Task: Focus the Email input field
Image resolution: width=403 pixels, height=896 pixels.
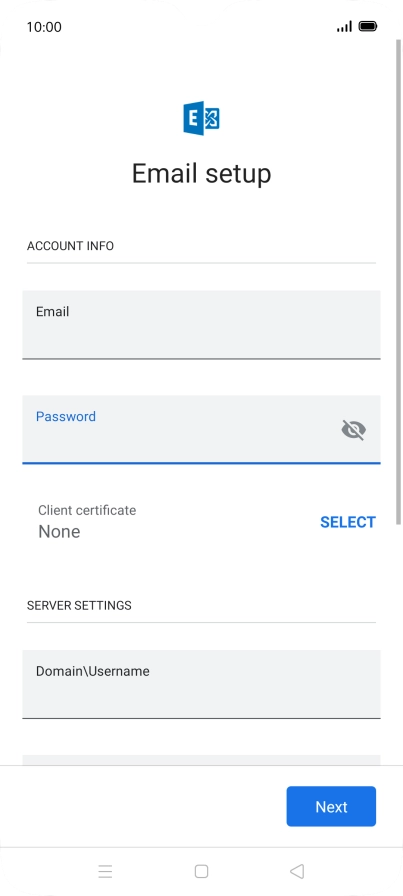Action: click(x=201, y=325)
